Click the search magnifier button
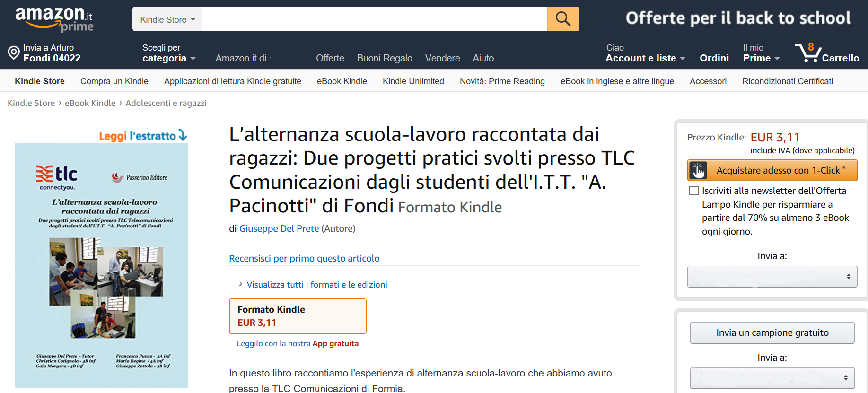868x393 pixels. point(563,19)
